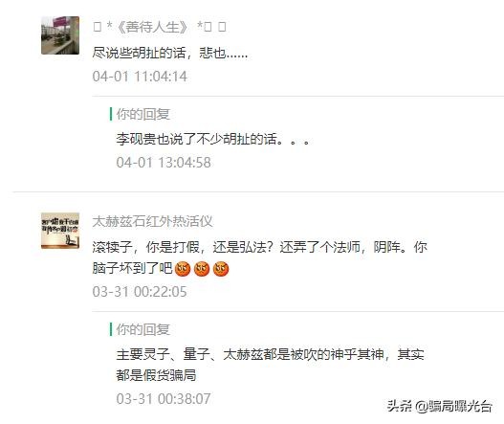
Task: Click the middle angry emoji
Action: click(202, 269)
